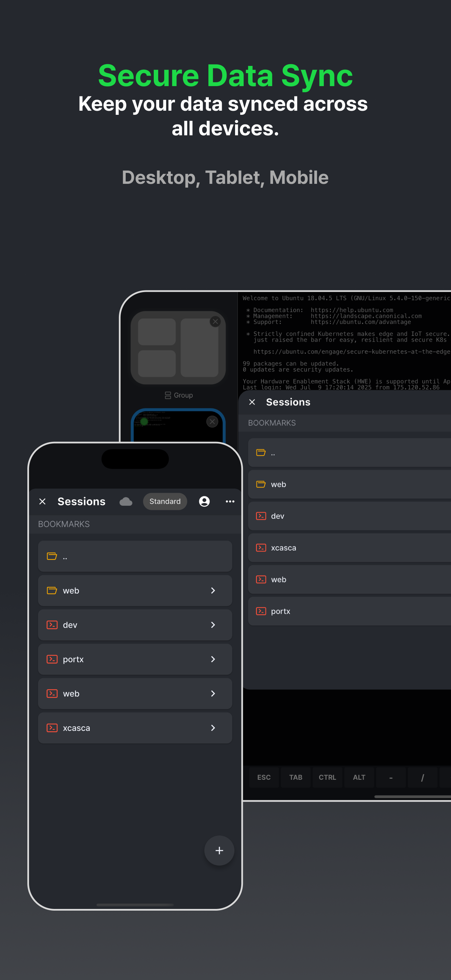
Task: Click the '..' folder icon on phone
Action: (52, 556)
